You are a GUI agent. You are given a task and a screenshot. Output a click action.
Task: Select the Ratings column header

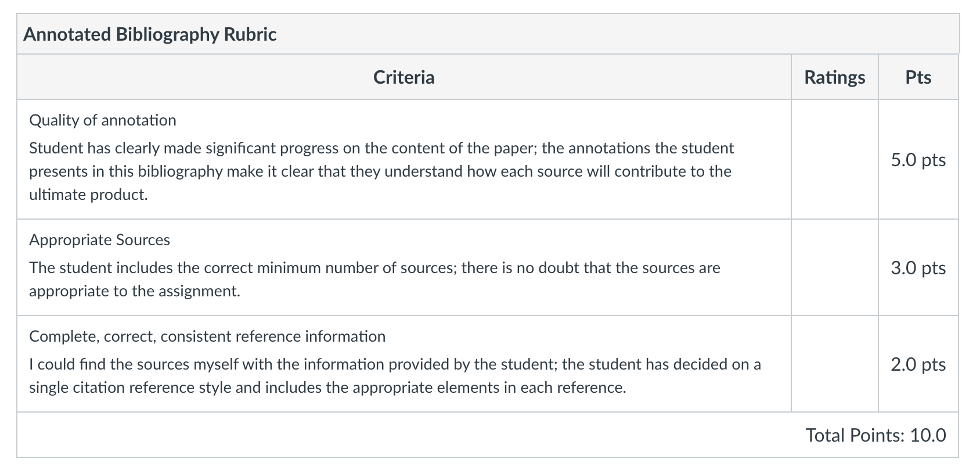(834, 77)
